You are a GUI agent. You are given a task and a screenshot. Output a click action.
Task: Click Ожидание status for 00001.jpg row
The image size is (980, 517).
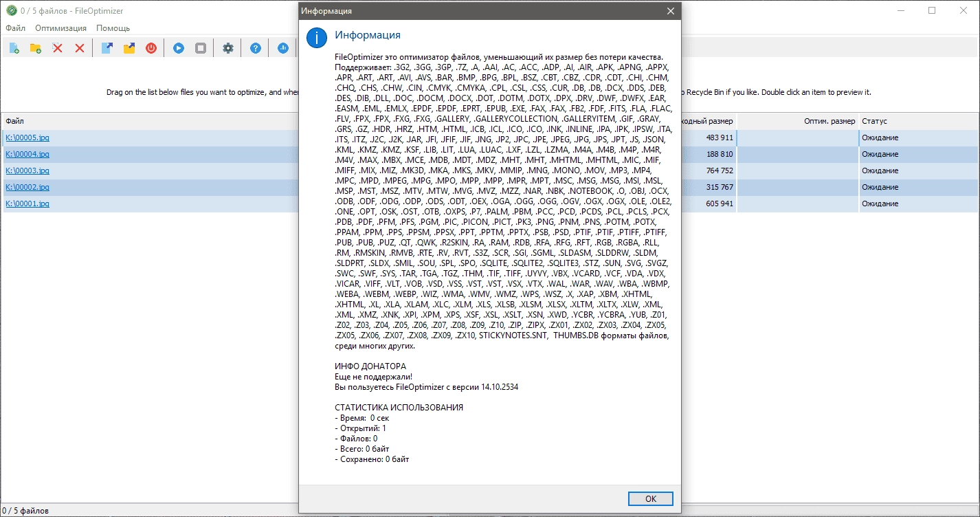(880, 203)
